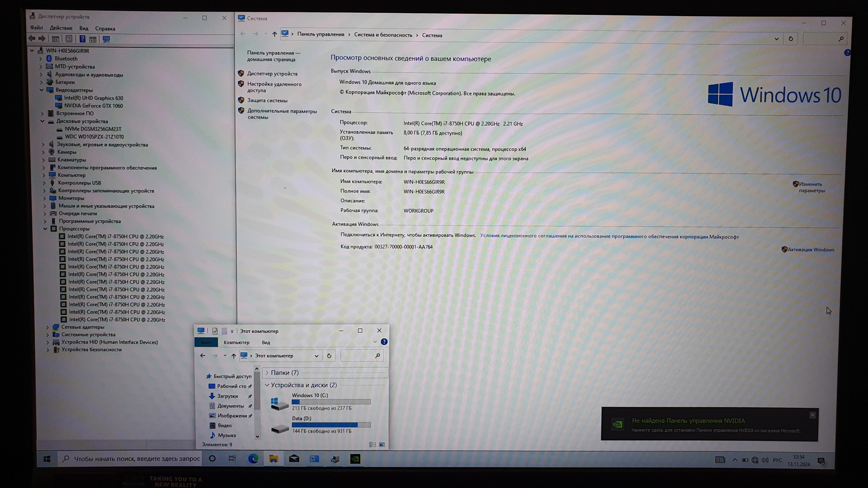This screenshot has height=488, width=868.
Task: Open the Mail app from the taskbar
Action: click(294, 459)
